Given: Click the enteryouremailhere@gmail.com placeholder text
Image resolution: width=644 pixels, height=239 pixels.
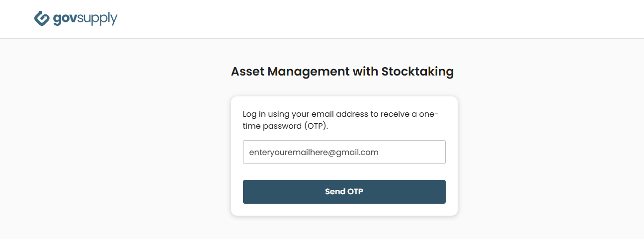Looking at the screenshot, I should (314, 153).
